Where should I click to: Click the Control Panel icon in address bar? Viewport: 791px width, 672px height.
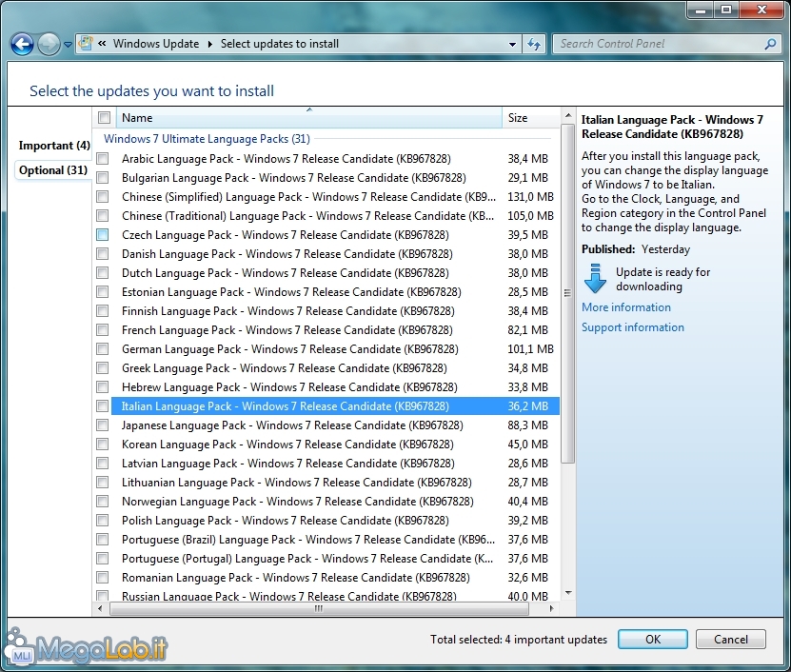click(87, 44)
